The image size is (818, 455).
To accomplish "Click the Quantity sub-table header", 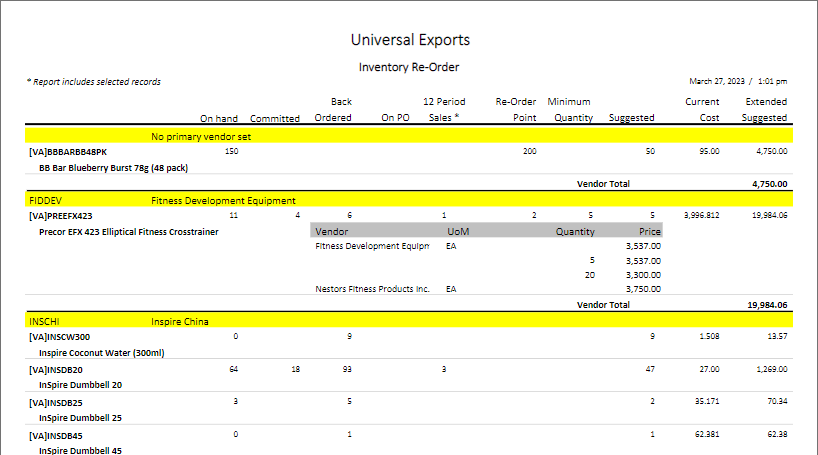I will 575,232.
